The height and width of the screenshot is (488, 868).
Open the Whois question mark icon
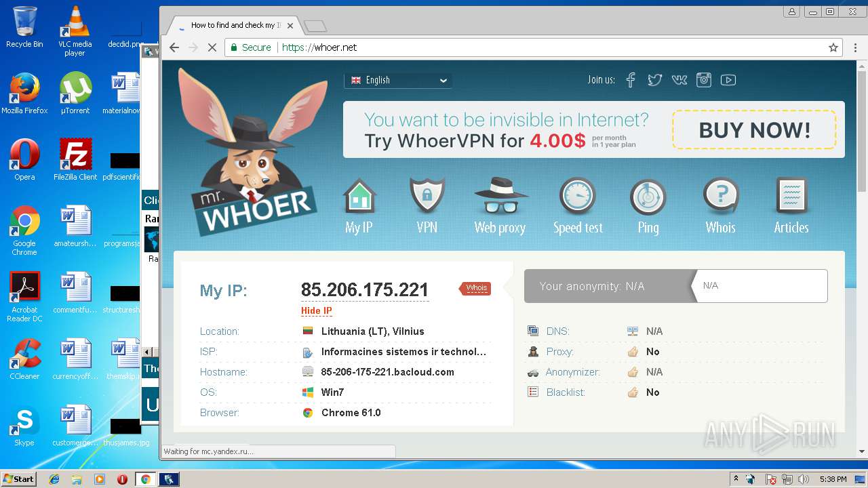720,197
